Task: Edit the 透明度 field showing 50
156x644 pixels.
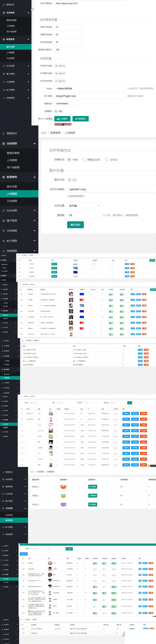Action: tap(84, 215)
